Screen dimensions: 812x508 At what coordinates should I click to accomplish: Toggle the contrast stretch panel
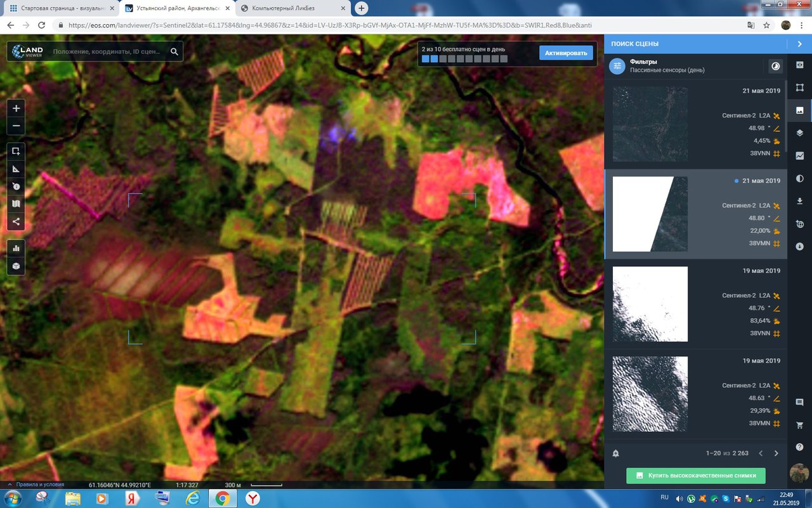tap(799, 178)
